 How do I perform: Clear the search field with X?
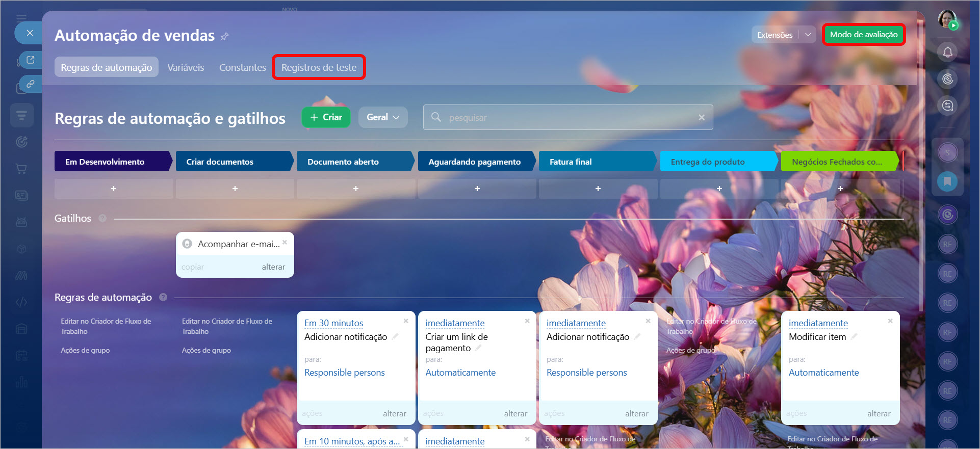(x=702, y=117)
